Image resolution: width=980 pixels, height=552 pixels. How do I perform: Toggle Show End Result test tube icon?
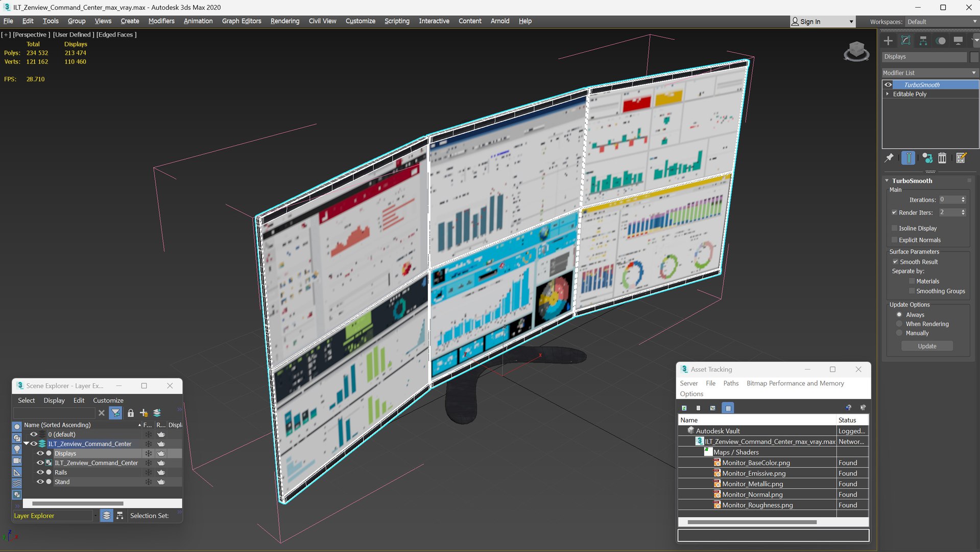(x=909, y=158)
